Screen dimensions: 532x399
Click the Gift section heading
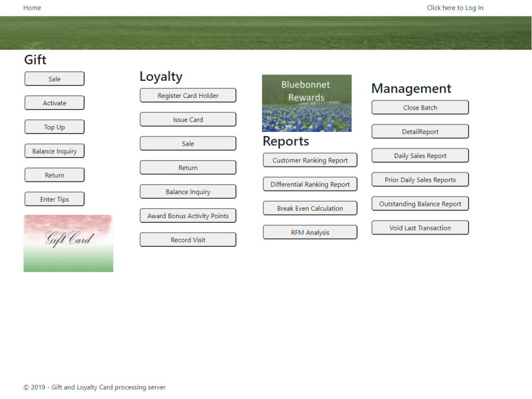(35, 60)
